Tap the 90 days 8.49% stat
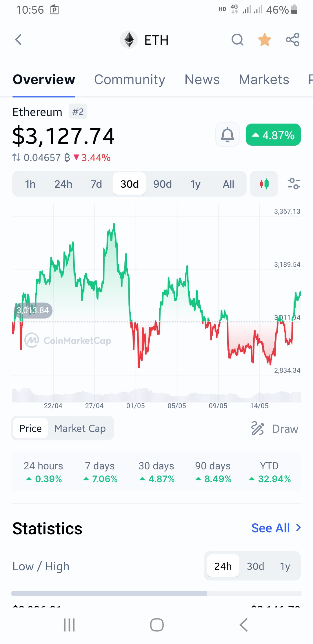The height and width of the screenshot is (644, 313). pos(213,472)
